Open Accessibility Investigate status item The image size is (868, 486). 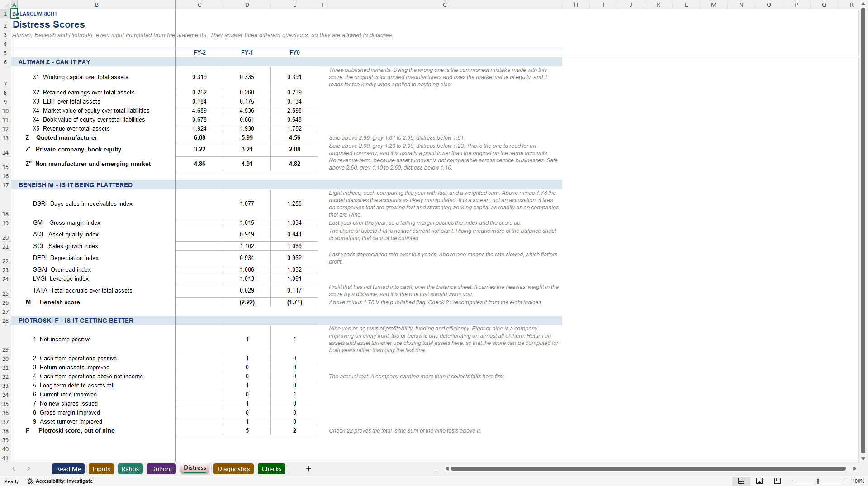[x=60, y=481]
